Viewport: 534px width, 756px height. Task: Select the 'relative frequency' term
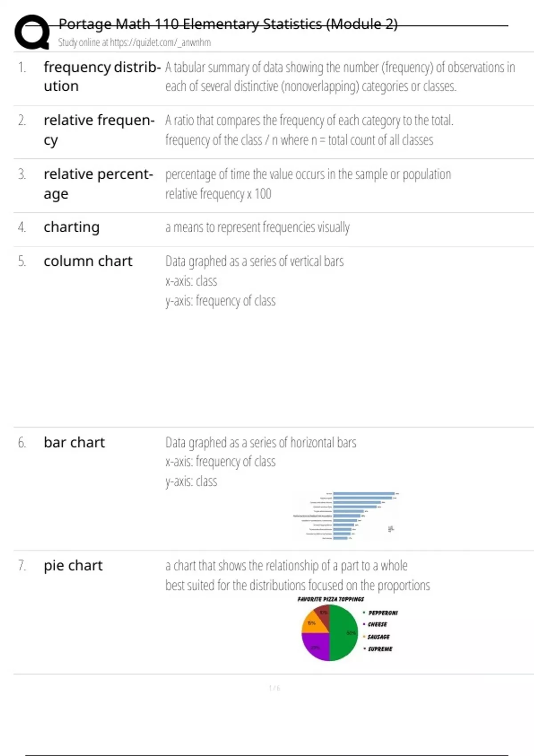(99, 130)
